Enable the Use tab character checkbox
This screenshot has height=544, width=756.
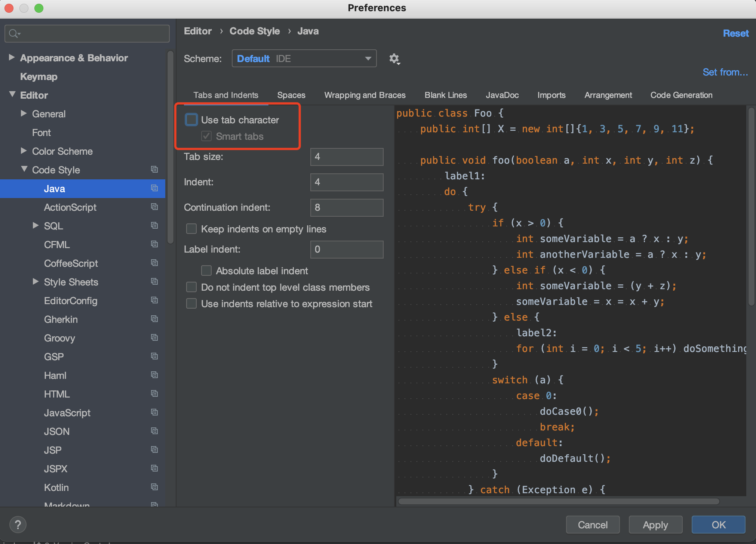coord(191,120)
